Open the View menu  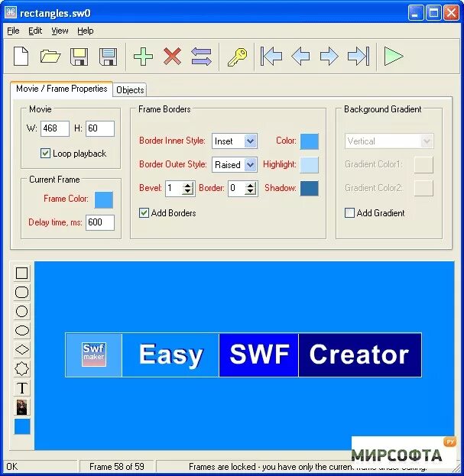[60, 31]
